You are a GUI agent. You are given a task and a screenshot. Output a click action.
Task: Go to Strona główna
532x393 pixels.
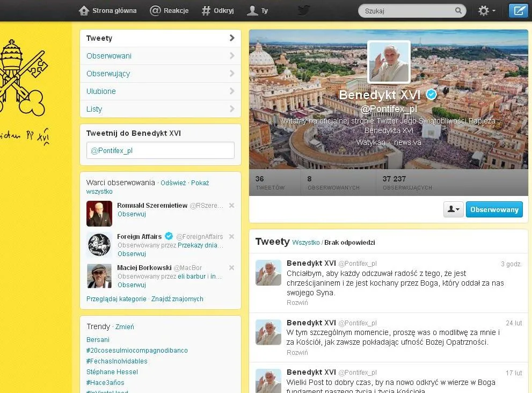tap(108, 11)
